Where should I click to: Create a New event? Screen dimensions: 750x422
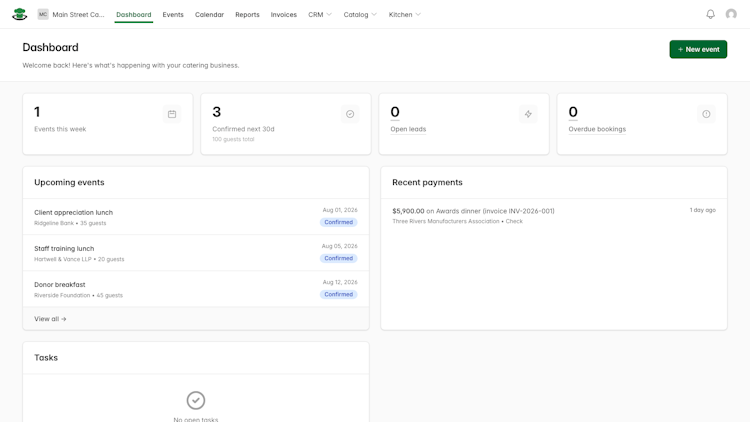click(698, 49)
